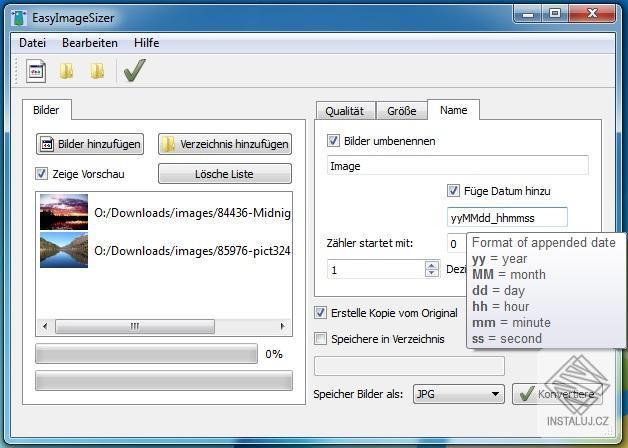Select the Name tab
Viewport: 628px width, 448px height.
(x=453, y=110)
